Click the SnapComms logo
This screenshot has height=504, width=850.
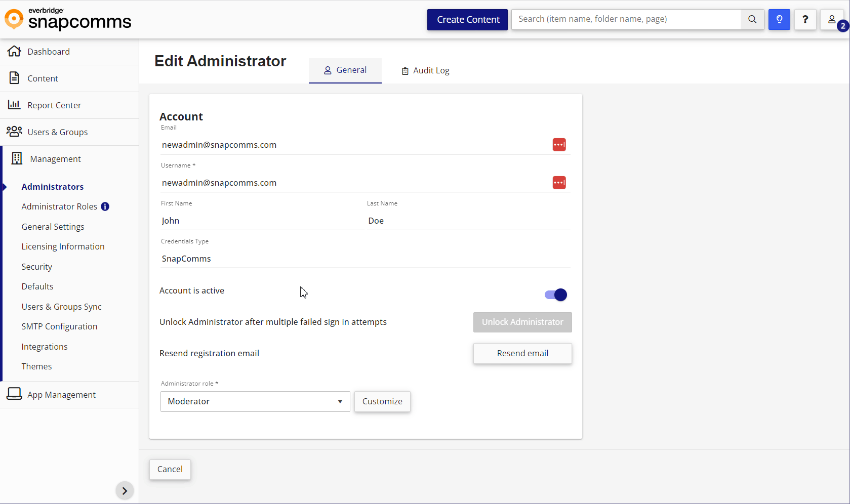(68, 19)
